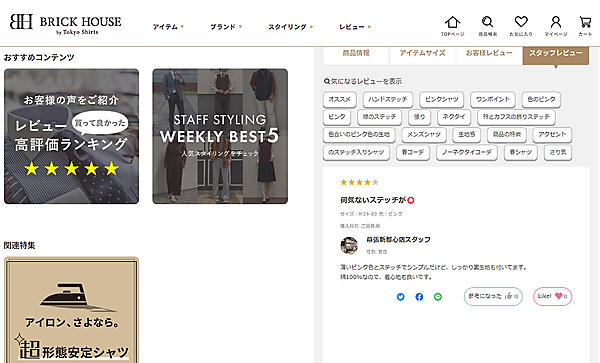Viewport: 600px width, 363px height.
Task: Click the staff name beside the avatar
Action: click(398, 240)
